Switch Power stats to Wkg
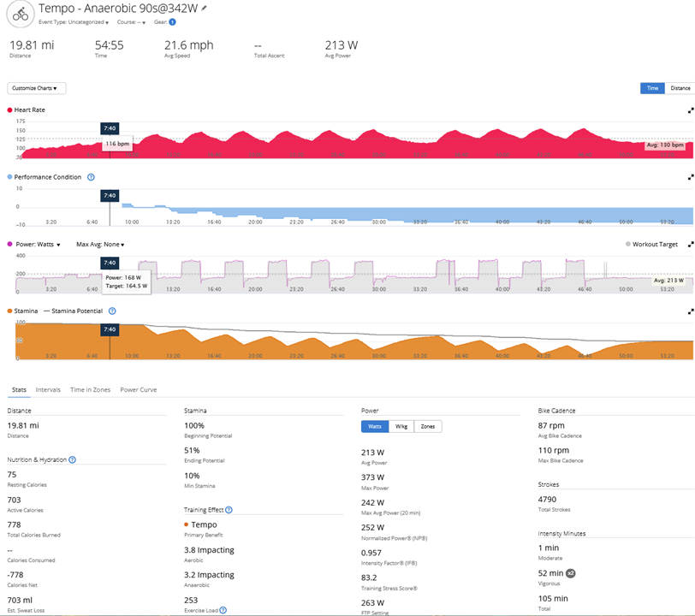Viewport: 695px width, 616px height. pyautogui.click(x=400, y=426)
